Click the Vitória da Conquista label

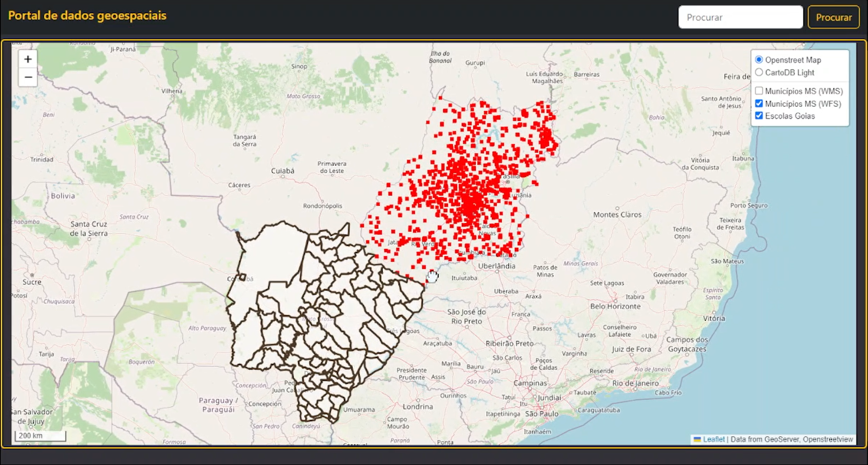coord(700,164)
